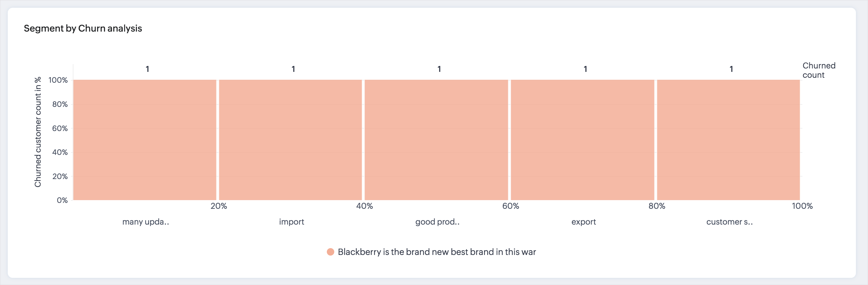Click the 'customer s..' axis label
This screenshot has height=285, width=868.
(730, 222)
